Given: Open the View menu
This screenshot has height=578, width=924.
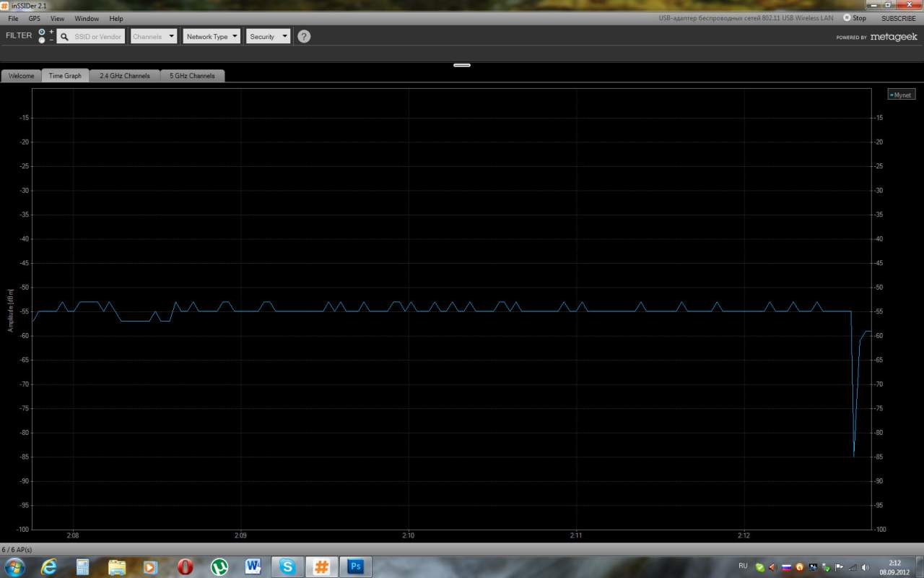Looking at the screenshot, I should tap(57, 18).
